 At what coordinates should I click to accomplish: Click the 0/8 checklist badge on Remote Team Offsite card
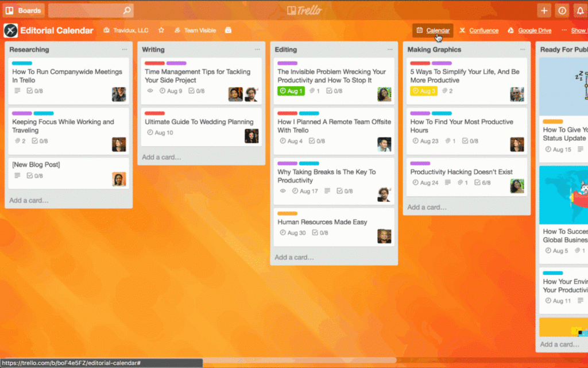click(317, 141)
